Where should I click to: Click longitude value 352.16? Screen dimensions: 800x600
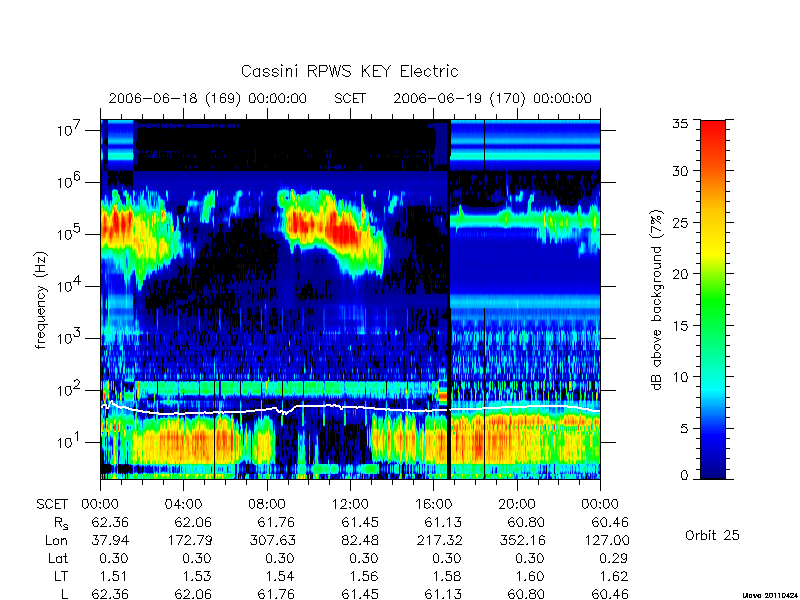tap(522, 540)
